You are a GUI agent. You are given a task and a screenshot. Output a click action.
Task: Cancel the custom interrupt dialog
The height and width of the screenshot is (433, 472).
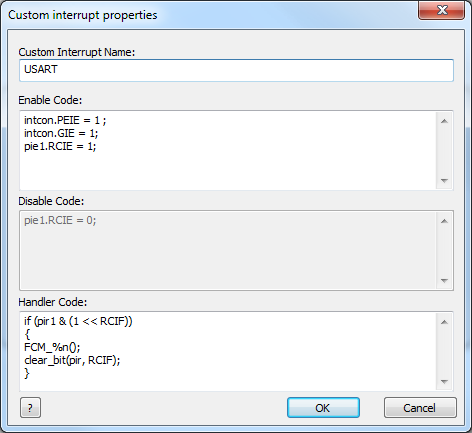(x=420, y=407)
